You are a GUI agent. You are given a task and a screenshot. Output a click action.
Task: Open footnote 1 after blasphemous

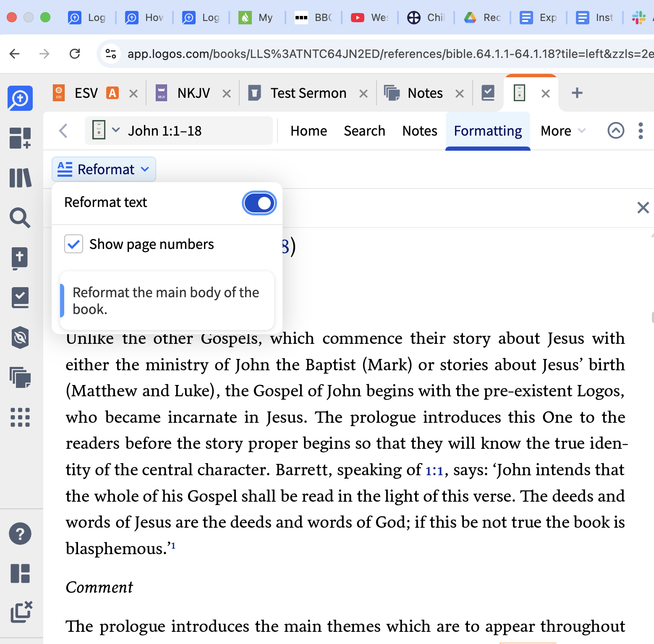coord(173,545)
